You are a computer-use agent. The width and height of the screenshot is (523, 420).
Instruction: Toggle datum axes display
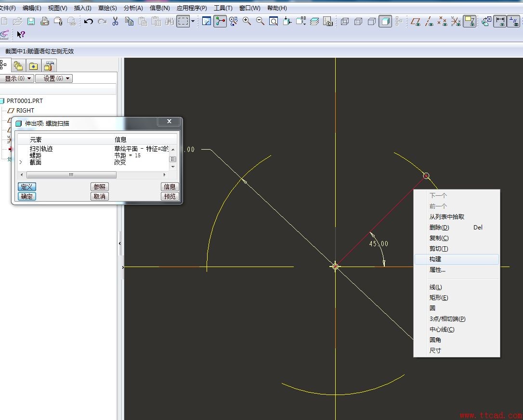pos(429,21)
